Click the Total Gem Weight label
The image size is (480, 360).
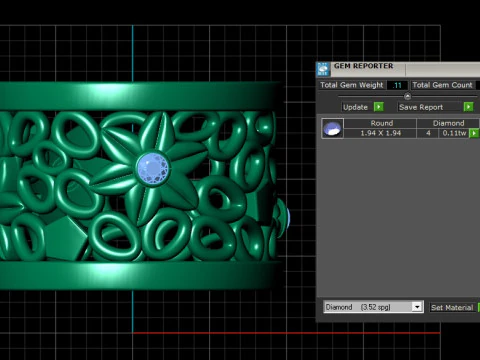point(352,85)
